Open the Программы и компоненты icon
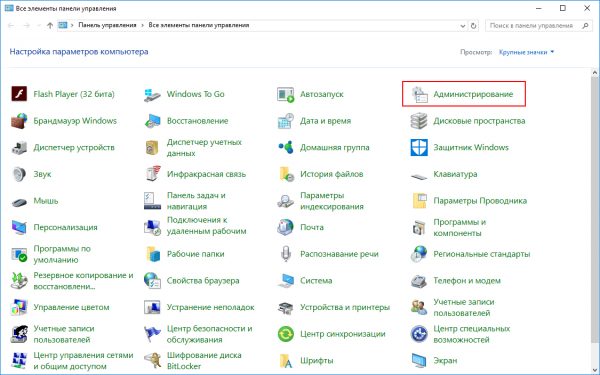 coord(419,227)
